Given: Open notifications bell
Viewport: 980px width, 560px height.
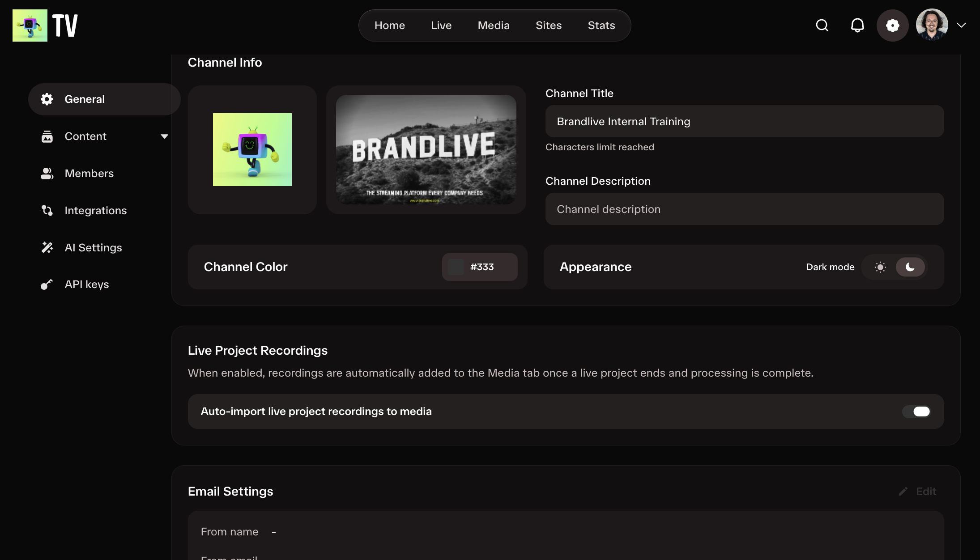Looking at the screenshot, I should point(857,25).
